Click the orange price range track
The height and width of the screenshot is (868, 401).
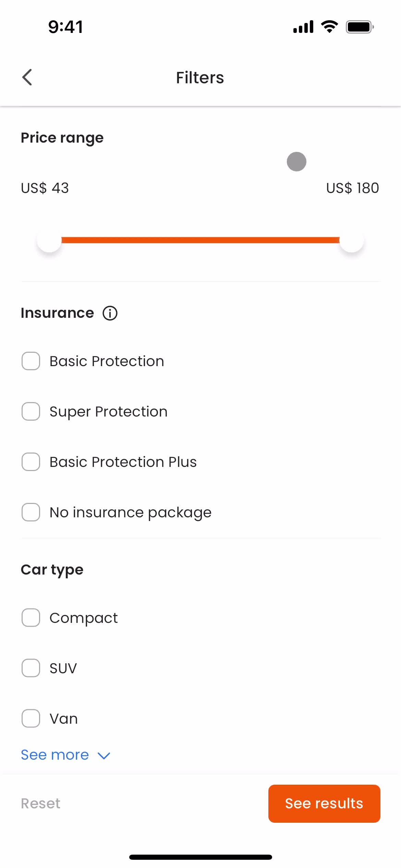pos(200,240)
